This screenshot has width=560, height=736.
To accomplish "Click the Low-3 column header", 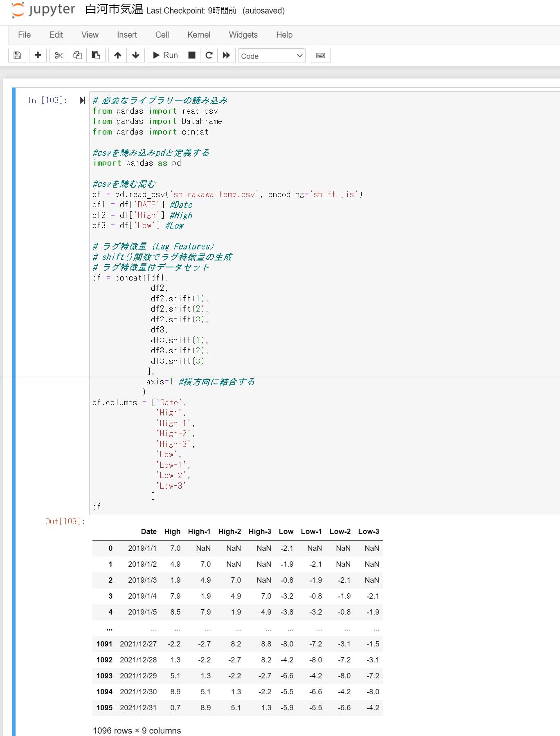I will pyautogui.click(x=369, y=532).
